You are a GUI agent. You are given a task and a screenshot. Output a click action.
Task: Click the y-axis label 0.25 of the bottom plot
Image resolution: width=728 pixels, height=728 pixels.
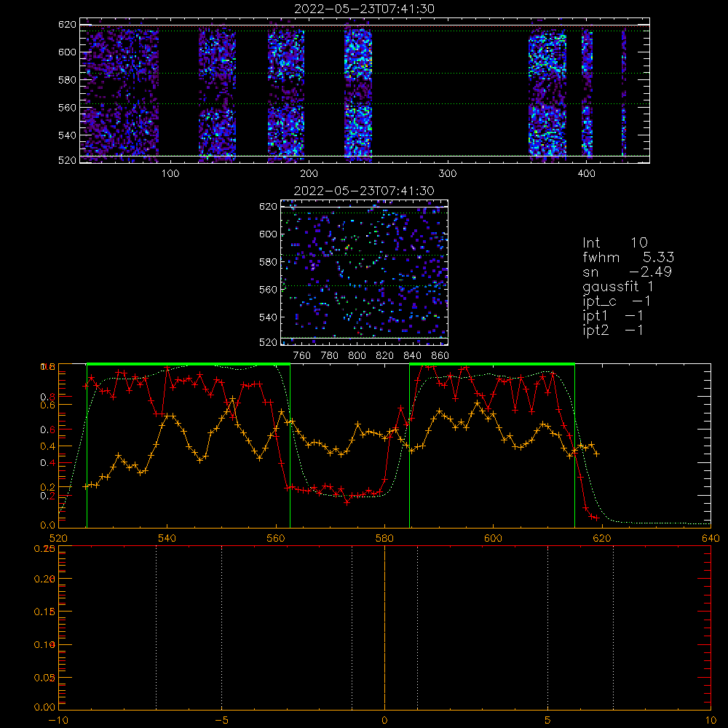click(x=45, y=549)
